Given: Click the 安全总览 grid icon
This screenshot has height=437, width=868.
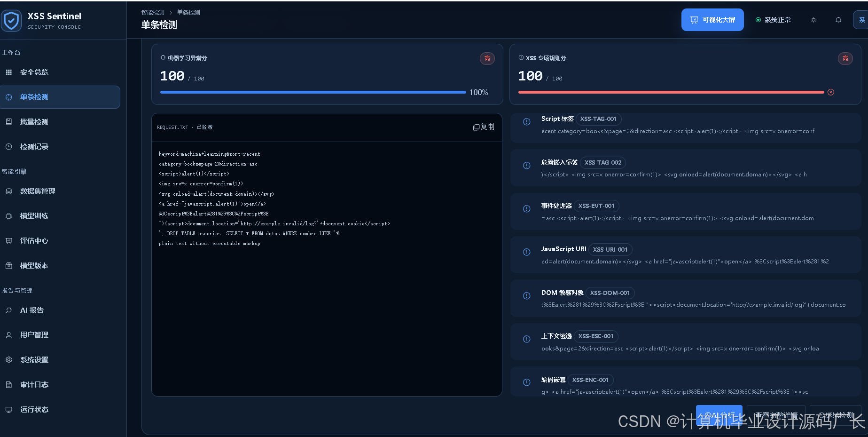Looking at the screenshot, I should click(x=8, y=72).
